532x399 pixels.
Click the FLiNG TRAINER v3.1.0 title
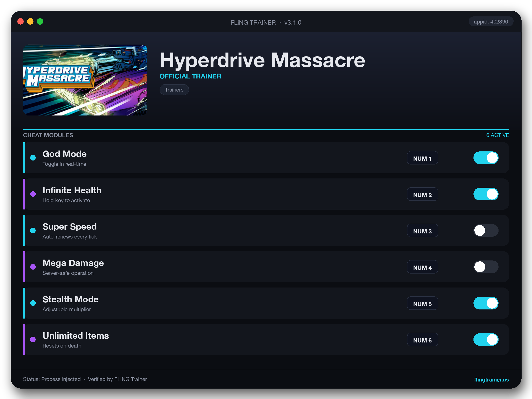(266, 22)
